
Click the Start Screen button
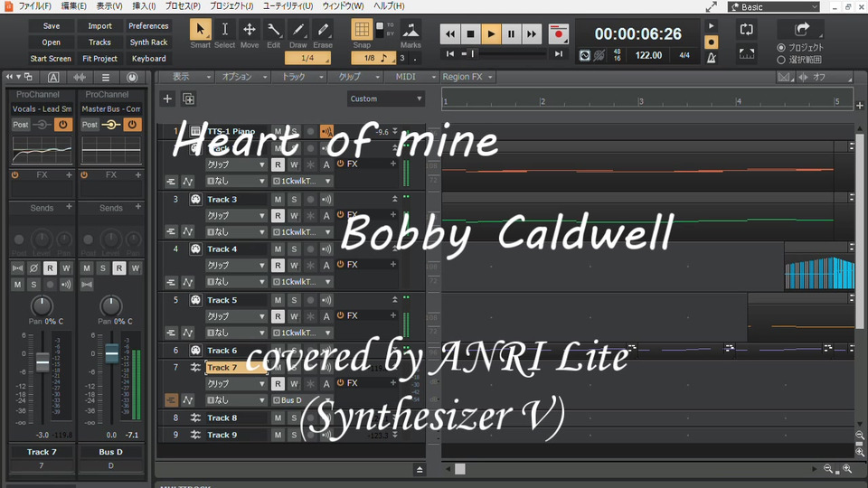click(51, 58)
